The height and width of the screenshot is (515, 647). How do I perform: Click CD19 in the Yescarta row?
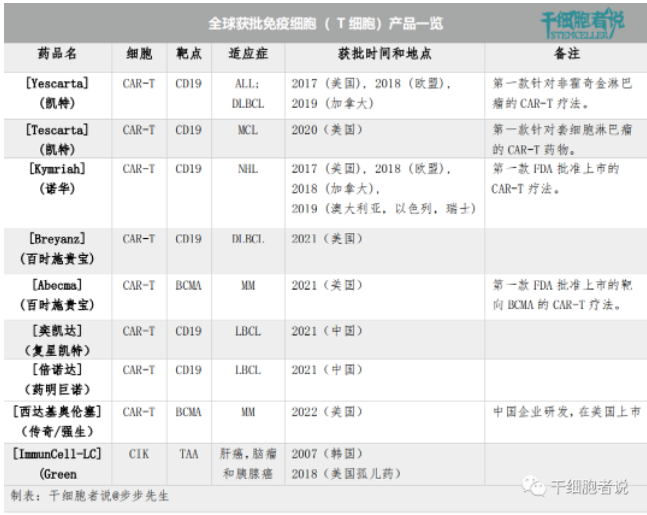pos(189,84)
